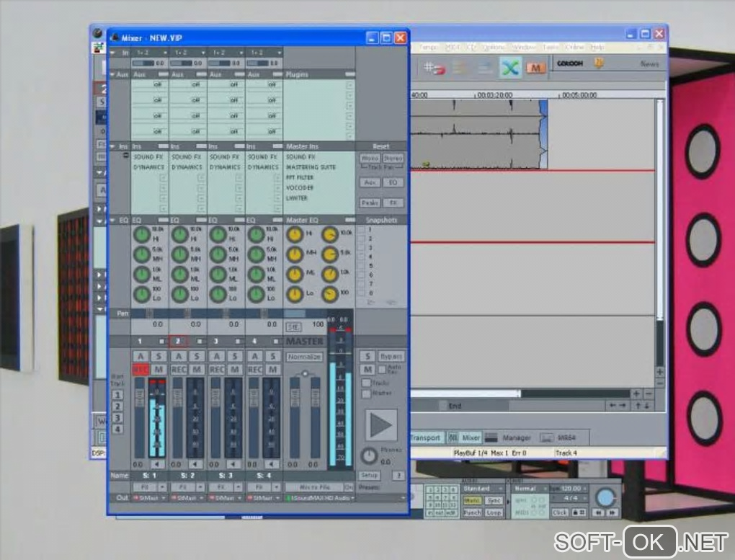Open the Options menu
This screenshot has height=560, width=735.
493,48
